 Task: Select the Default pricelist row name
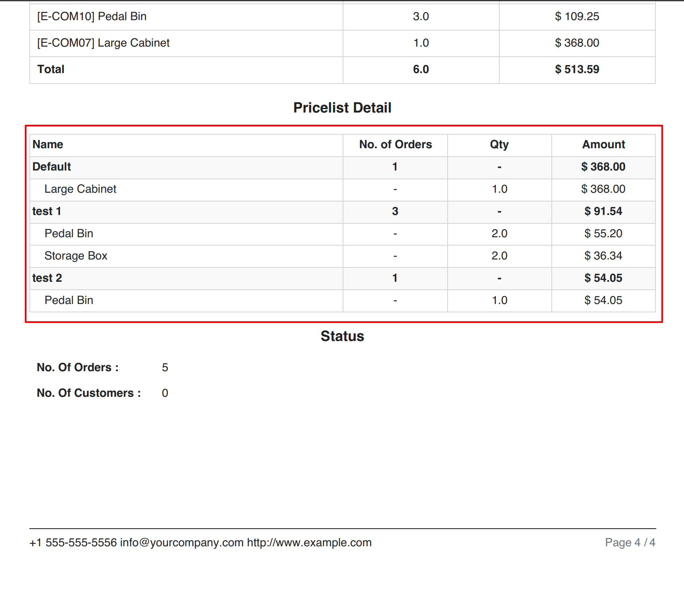click(x=52, y=167)
